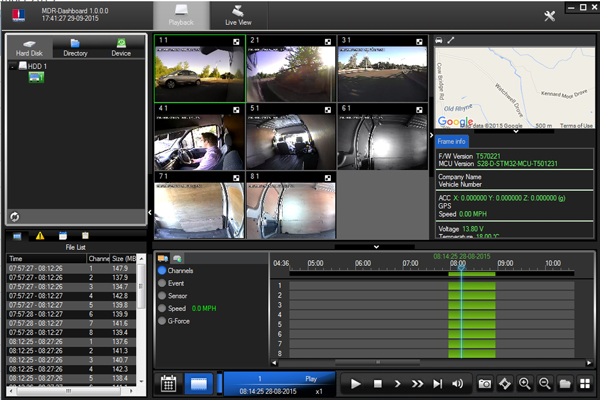Switch to the Live View tab
This screenshot has width=600, height=400.
click(239, 14)
